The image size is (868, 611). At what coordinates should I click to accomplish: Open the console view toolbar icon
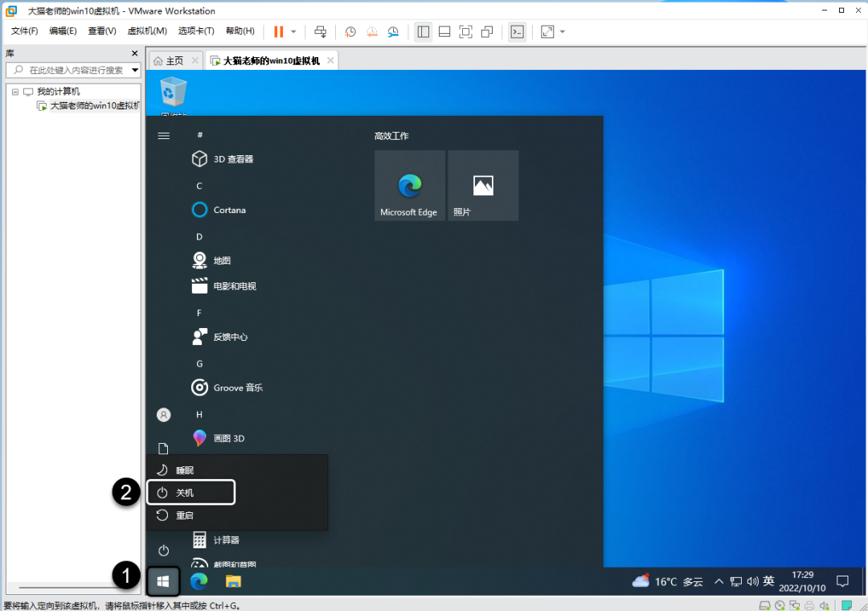pos(518,31)
